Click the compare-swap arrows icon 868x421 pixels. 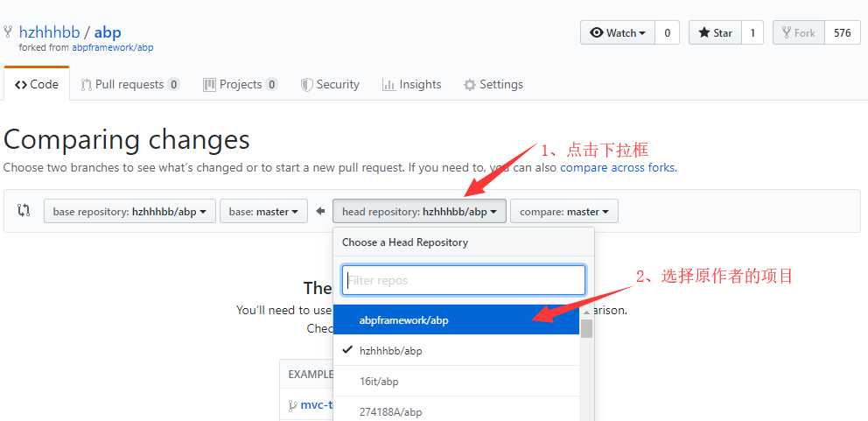24,210
